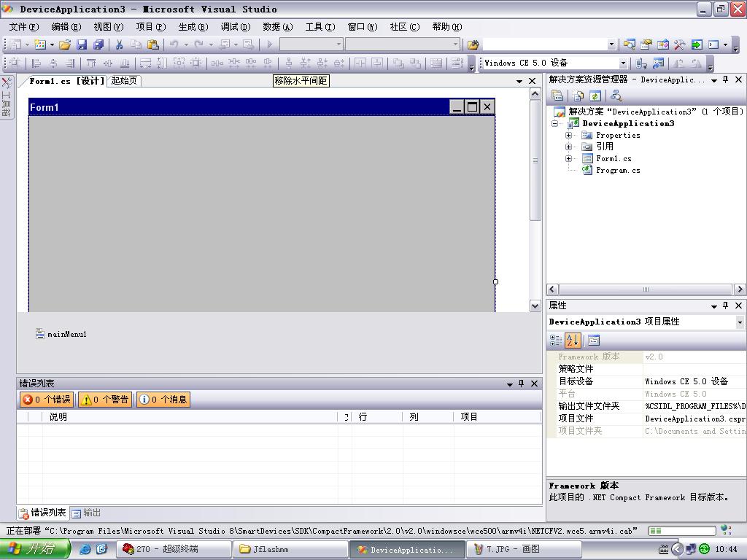Toggle auto-hide pin on Properties panel
The width and height of the screenshot is (747, 560).
[726, 306]
